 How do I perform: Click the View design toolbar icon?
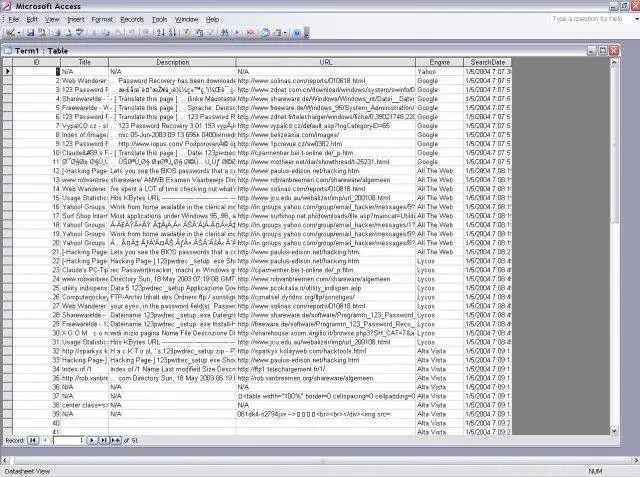coord(11,33)
